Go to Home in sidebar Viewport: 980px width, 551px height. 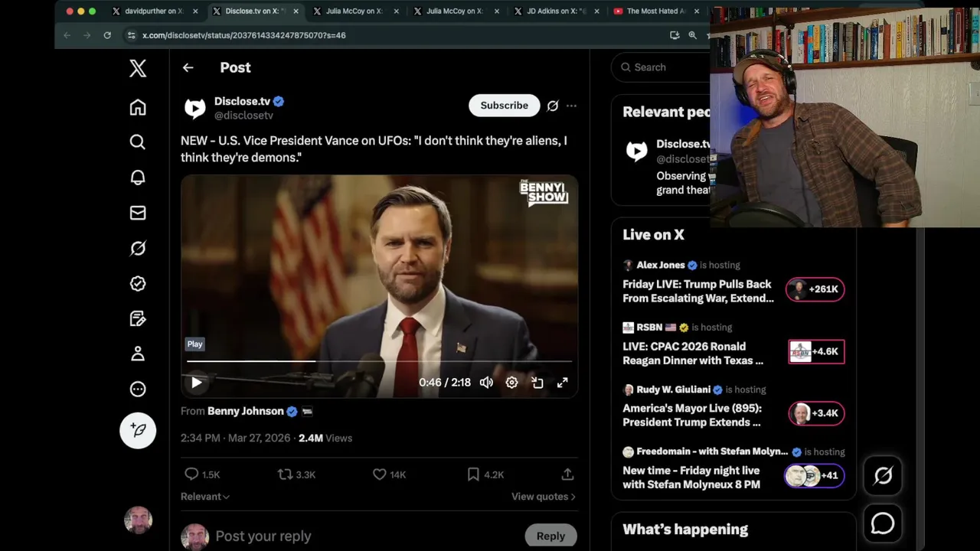tap(138, 107)
